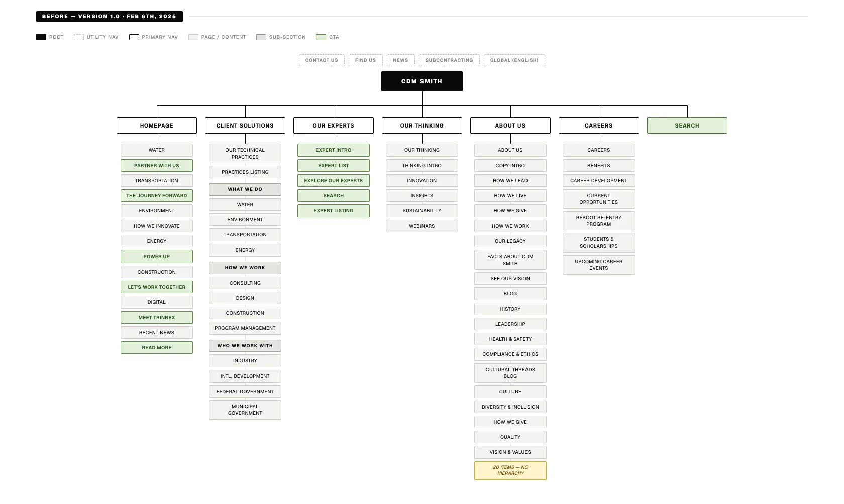
Task: Click Let's Work Together CTA box
Action: click(157, 287)
